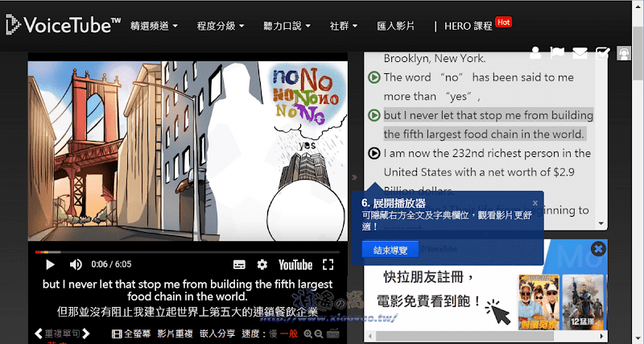Click the zoom in magnifier icon
The image size is (644, 344).
click(x=308, y=334)
